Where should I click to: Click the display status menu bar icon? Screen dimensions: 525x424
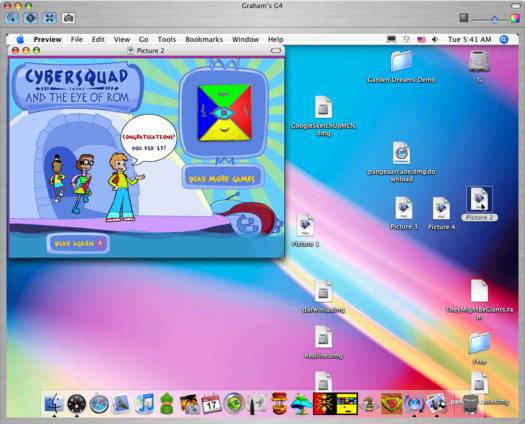(x=391, y=39)
